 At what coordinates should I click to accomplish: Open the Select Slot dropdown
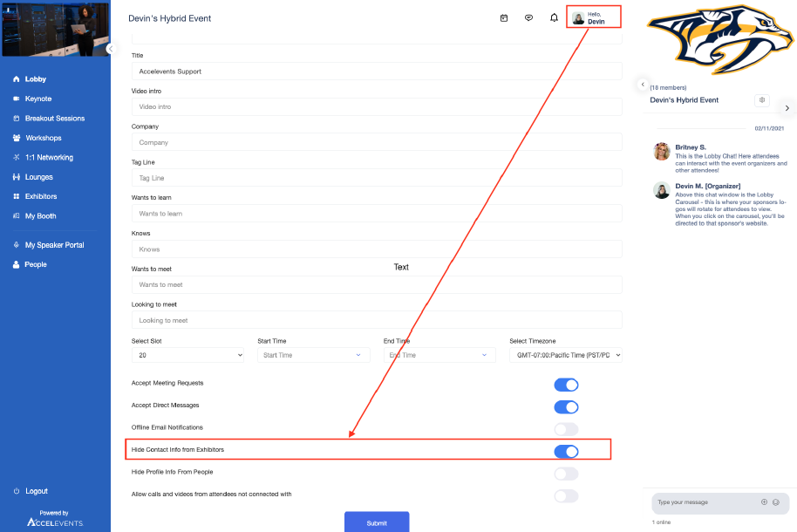[x=187, y=355]
